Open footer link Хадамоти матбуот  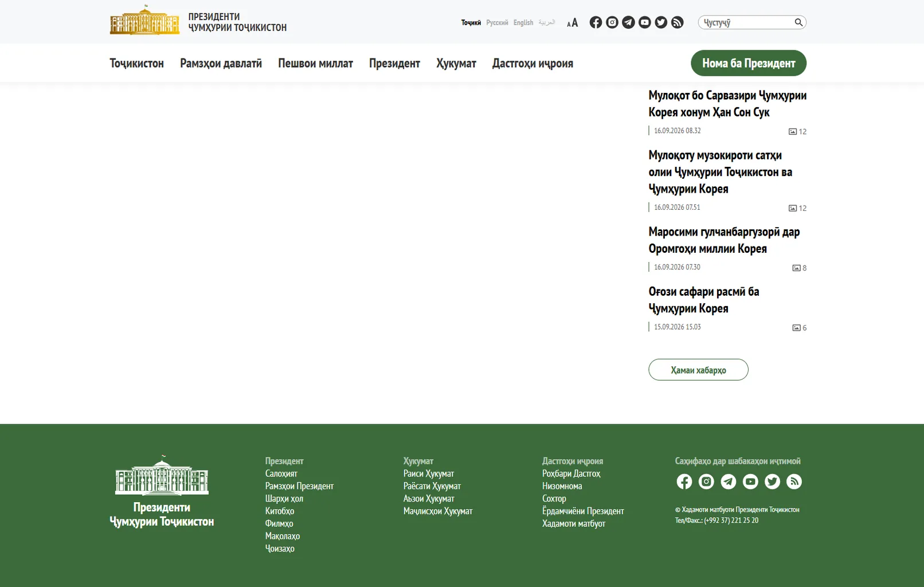pos(574,523)
